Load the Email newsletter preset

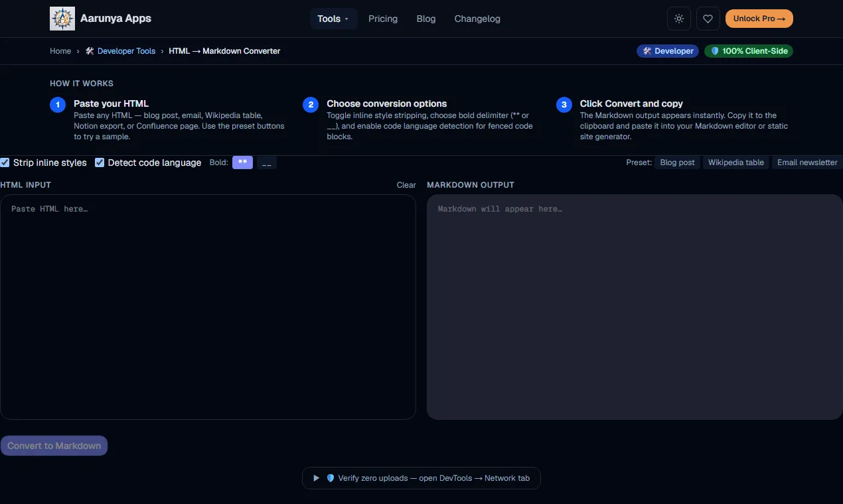[x=807, y=162]
